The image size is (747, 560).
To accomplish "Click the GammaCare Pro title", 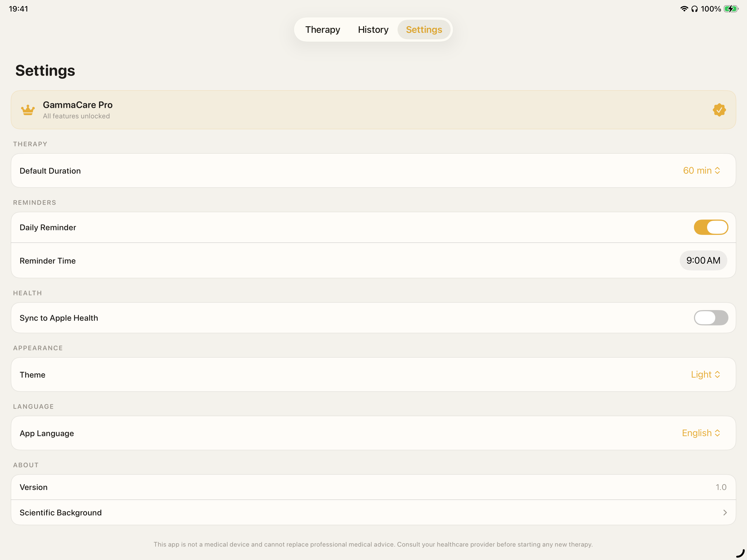I will tap(78, 105).
